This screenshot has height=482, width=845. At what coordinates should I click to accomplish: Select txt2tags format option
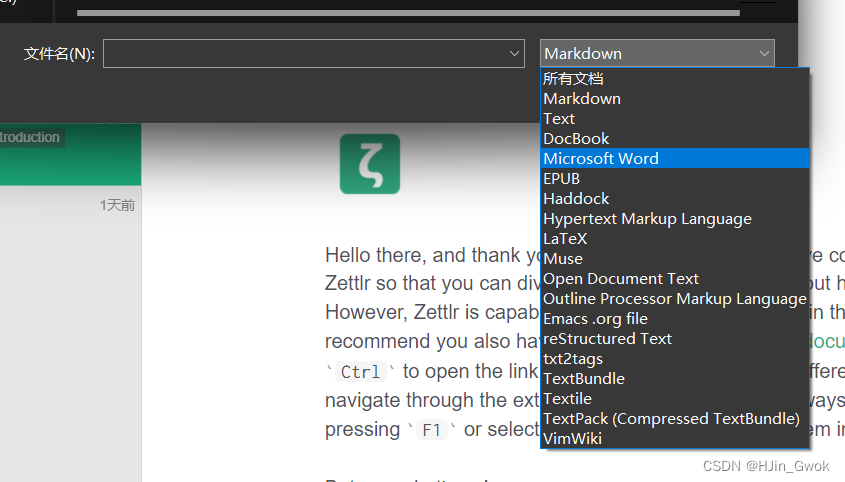pos(675,358)
